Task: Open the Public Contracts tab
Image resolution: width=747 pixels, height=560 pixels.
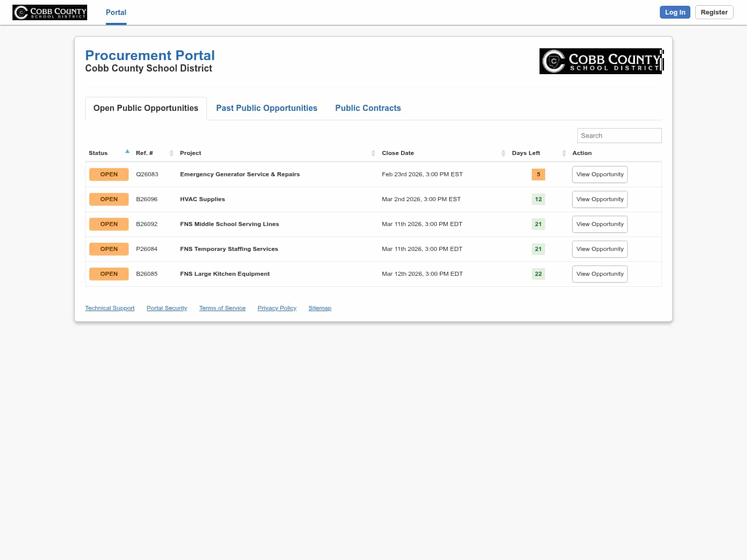Action: pyautogui.click(x=368, y=108)
